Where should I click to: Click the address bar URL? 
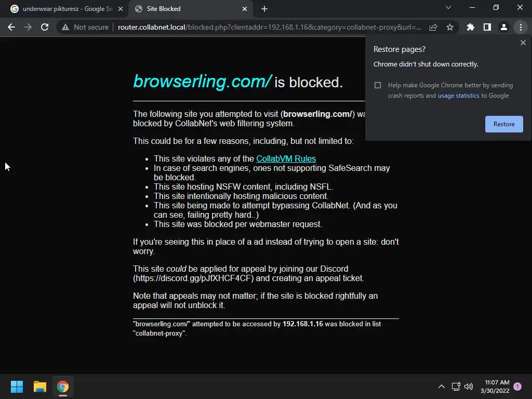pos(270,27)
